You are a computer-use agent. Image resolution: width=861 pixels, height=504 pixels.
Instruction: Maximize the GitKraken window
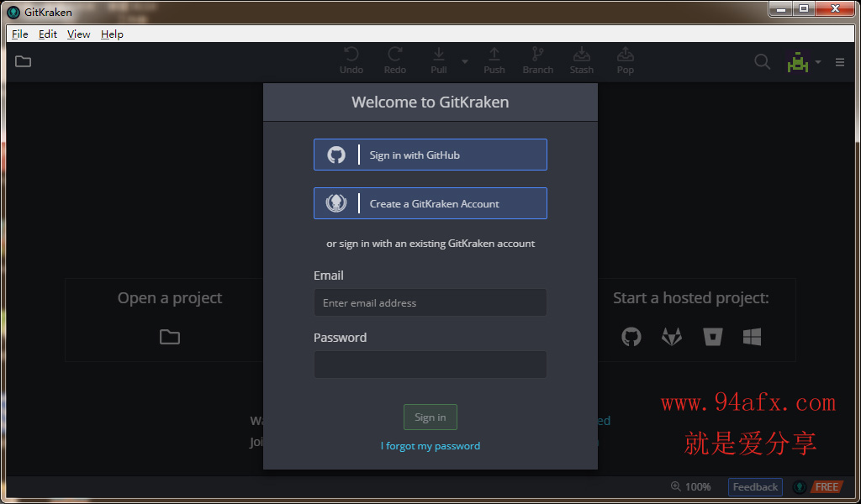[803, 8]
